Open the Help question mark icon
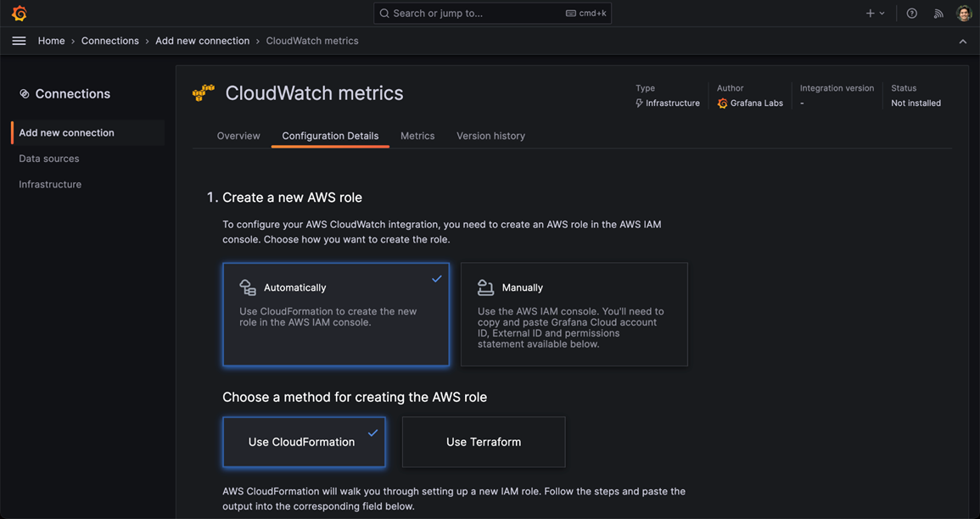 coord(910,13)
